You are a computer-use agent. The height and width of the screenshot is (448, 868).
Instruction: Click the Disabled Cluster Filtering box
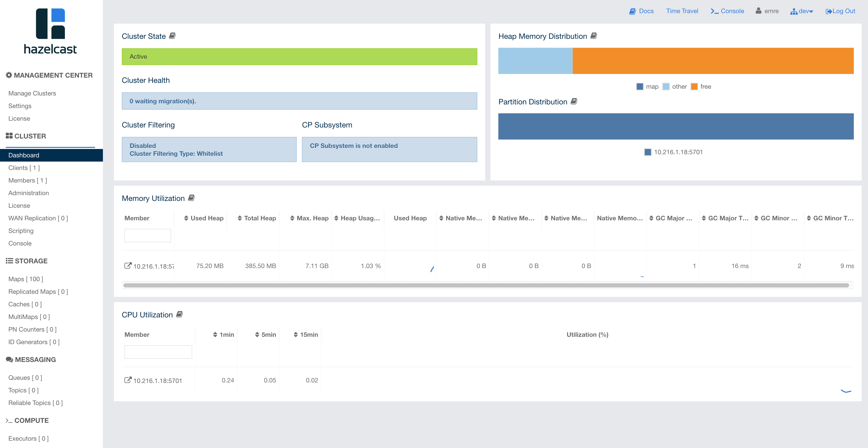point(209,150)
